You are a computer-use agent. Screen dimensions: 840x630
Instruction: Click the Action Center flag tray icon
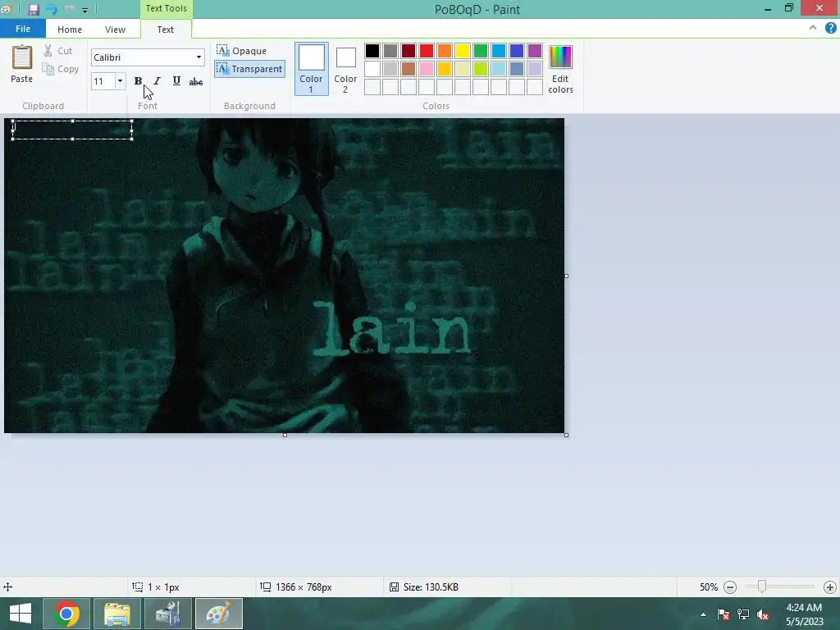coord(724,614)
